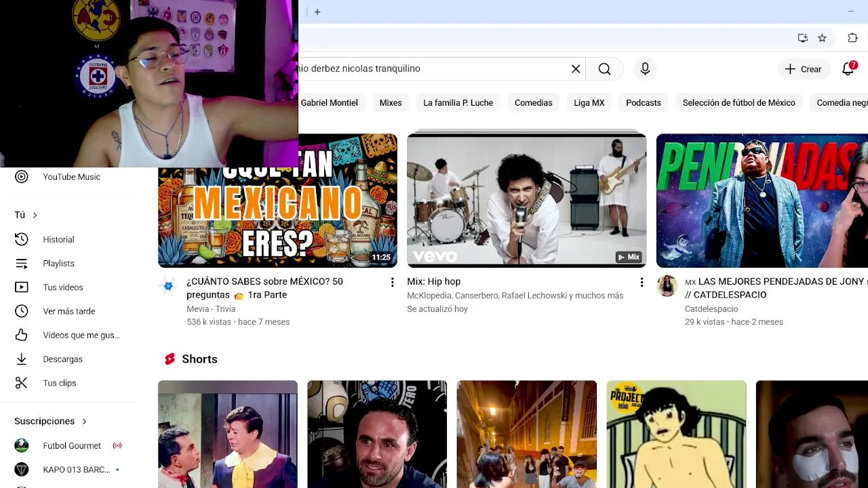The width and height of the screenshot is (868, 488).
Task: Open a new browser tab
Action: 317,12
